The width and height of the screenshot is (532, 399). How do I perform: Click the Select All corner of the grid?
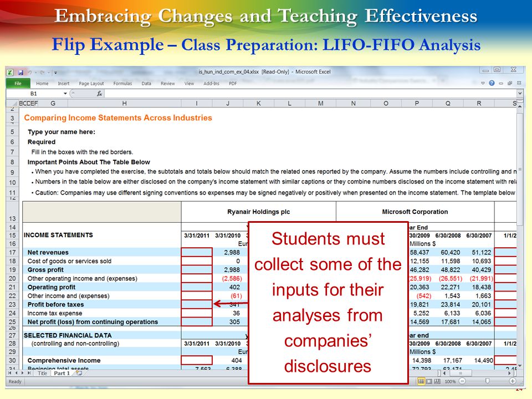tap(13, 104)
